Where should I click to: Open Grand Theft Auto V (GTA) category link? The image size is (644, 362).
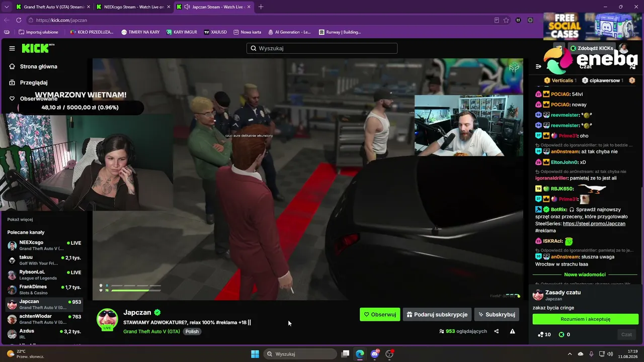pos(151,332)
